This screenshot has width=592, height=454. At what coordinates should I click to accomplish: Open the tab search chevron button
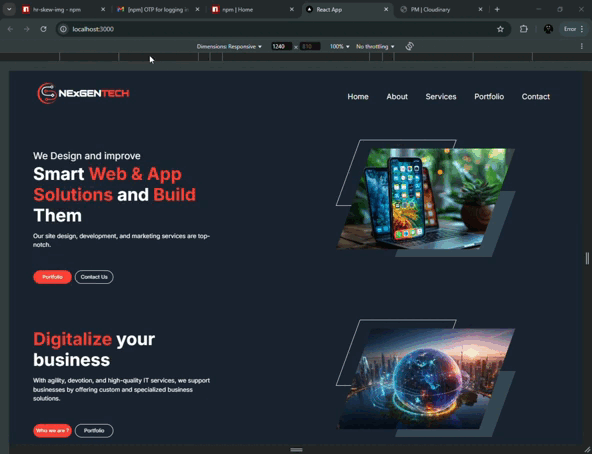[x=9, y=9]
